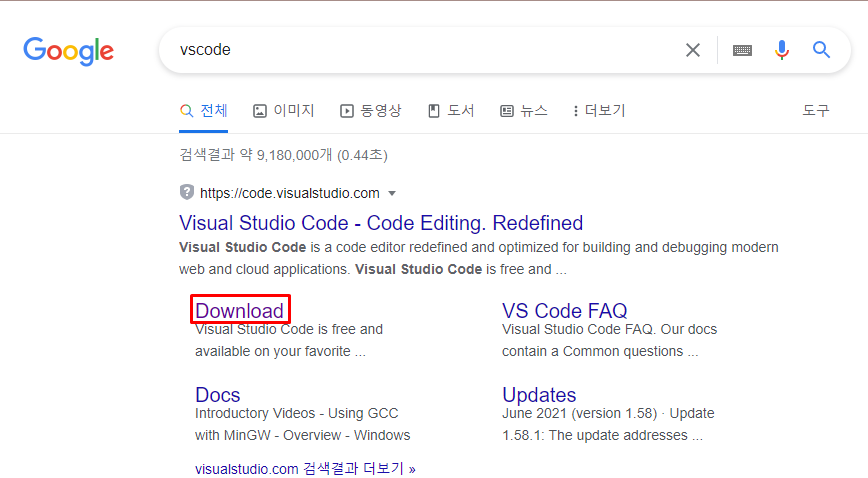This screenshot has width=868, height=478.
Task: Switch to the 동영상 tab
Action: 370,111
